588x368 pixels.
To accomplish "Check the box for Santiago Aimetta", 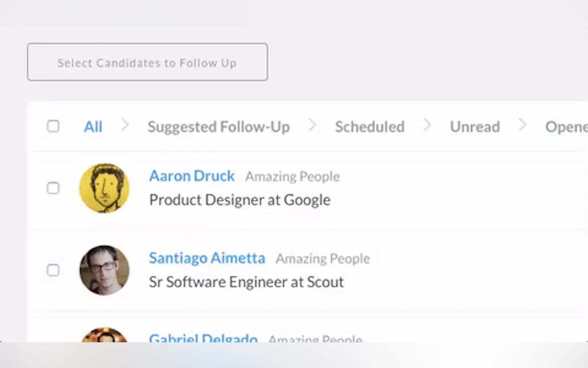I will [53, 270].
